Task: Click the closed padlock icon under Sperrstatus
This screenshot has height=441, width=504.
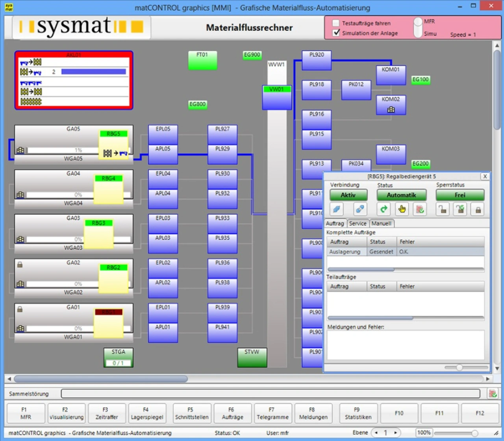Action: coord(478,209)
